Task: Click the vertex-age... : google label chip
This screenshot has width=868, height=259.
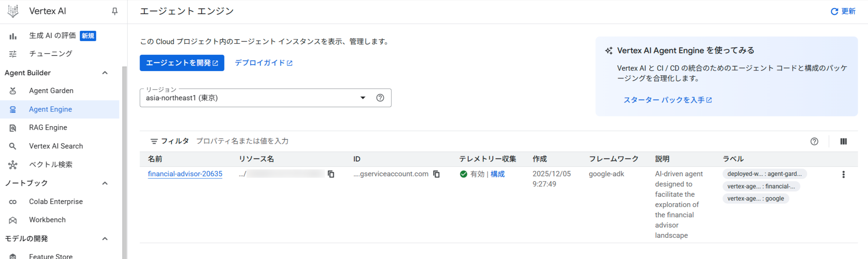Action: point(755,199)
